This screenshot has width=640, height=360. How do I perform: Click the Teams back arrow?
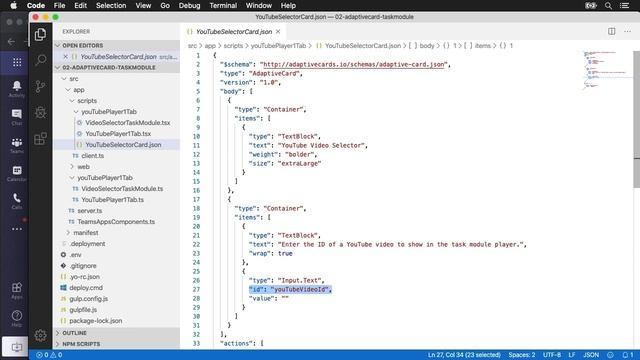[11, 41]
